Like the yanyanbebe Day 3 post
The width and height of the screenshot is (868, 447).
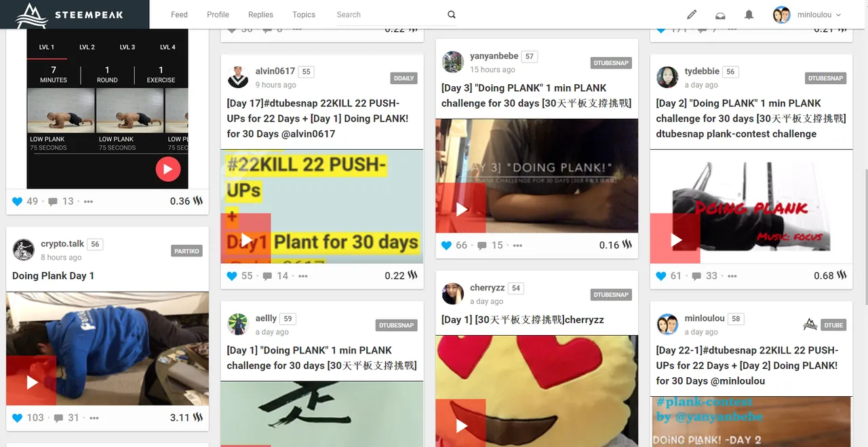[x=447, y=246]
